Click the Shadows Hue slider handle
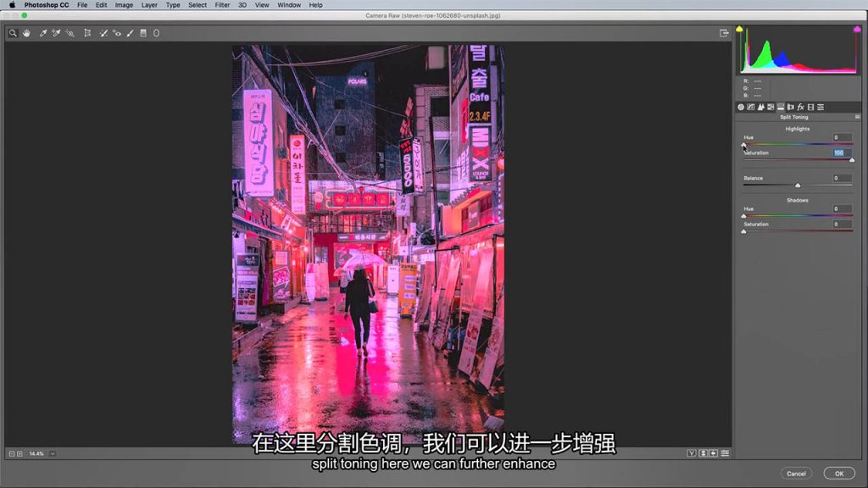This screenshot has height=488, width=868. point(743,216)
